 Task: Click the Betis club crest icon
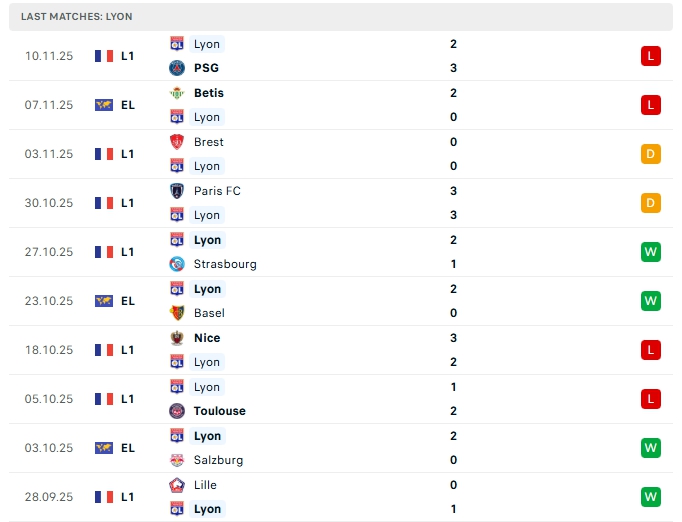click(177, 93)
